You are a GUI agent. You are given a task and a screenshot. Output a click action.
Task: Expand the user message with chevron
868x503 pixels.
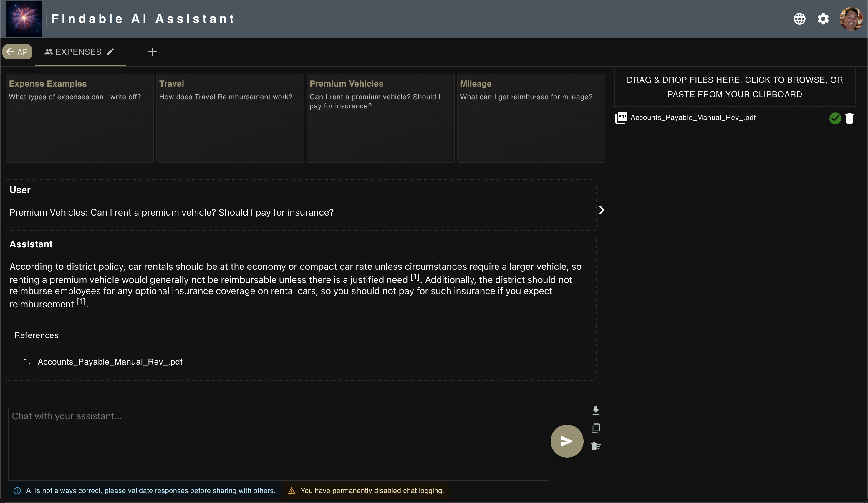602,210
